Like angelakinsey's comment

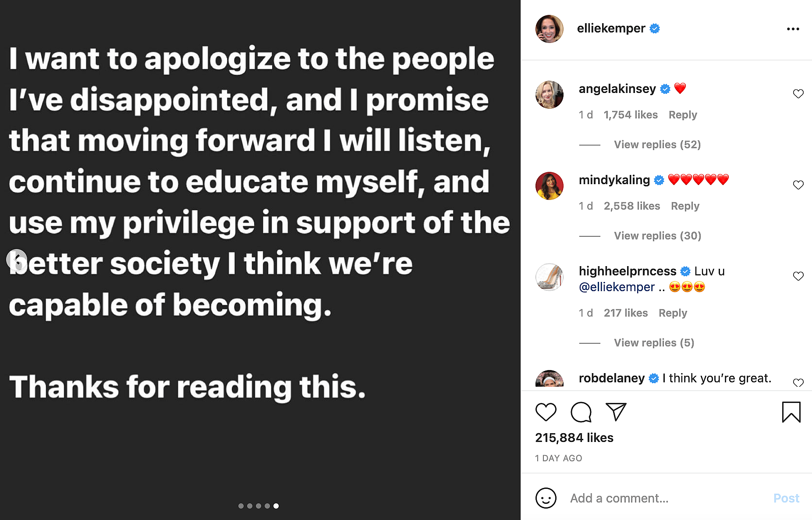tap(798, 94)
